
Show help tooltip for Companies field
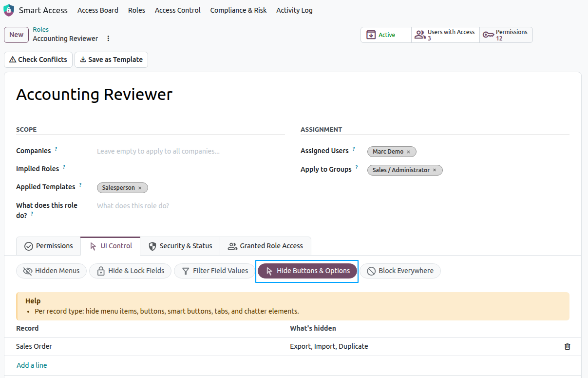(56, 149)
